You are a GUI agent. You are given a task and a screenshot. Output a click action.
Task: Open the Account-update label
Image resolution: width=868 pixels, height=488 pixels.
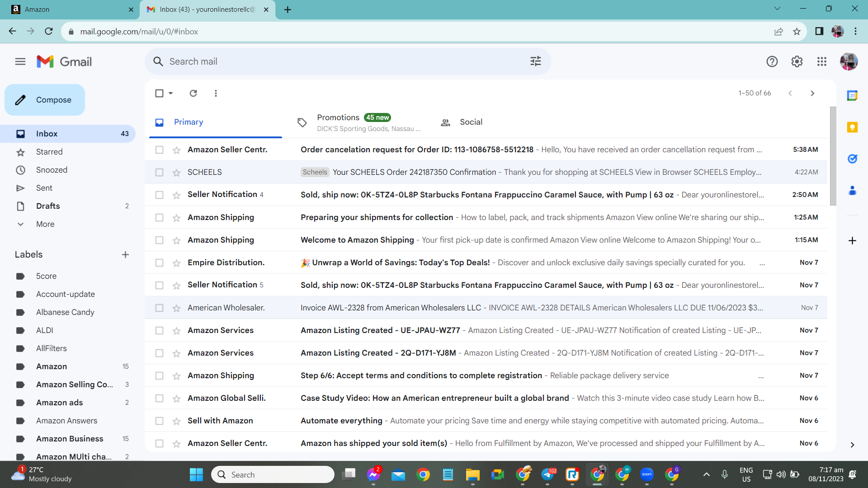[x=66, y=294]
